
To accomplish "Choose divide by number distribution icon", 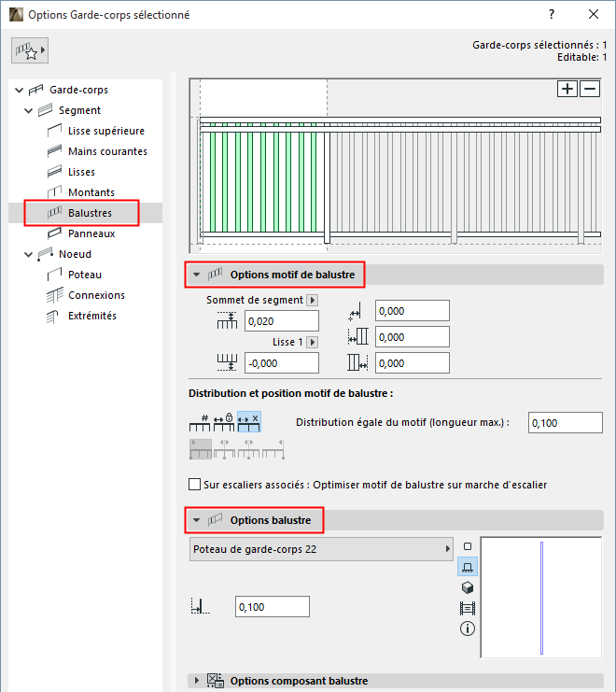I will pyautogui.click(x=200, y=422).
